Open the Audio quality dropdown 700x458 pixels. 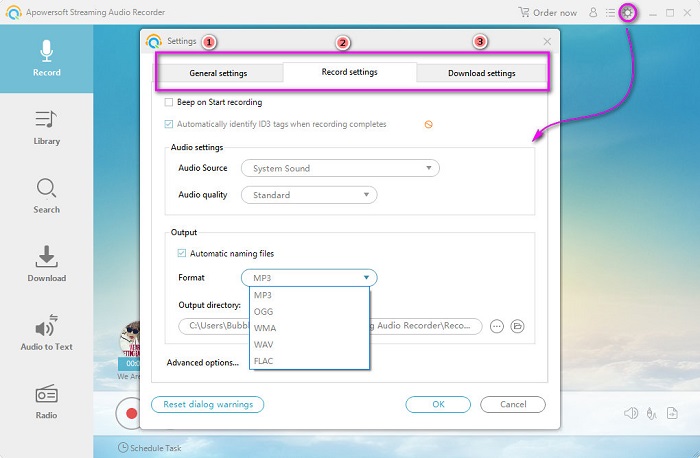point(309,195)
